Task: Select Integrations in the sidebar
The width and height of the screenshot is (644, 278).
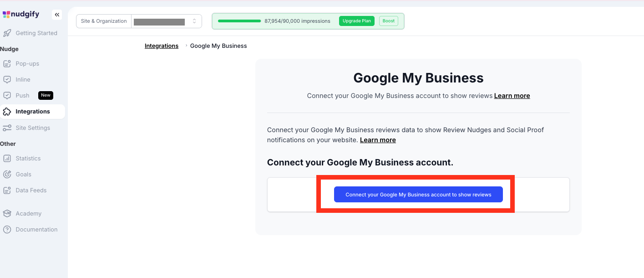Action: coord(32,112)
